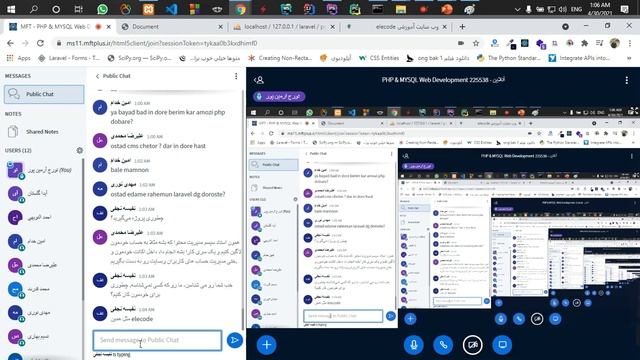
Task: Mute the microphone in the conference toolbar
Action: pos(413,345)
